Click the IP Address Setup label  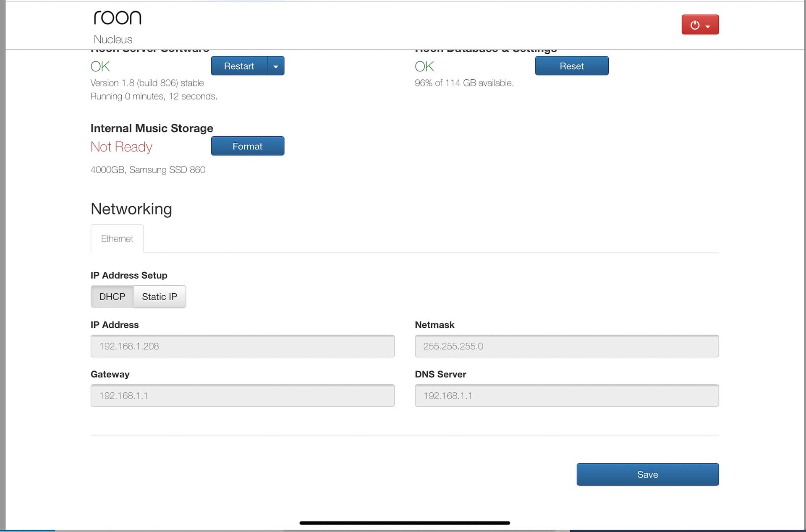129,276
